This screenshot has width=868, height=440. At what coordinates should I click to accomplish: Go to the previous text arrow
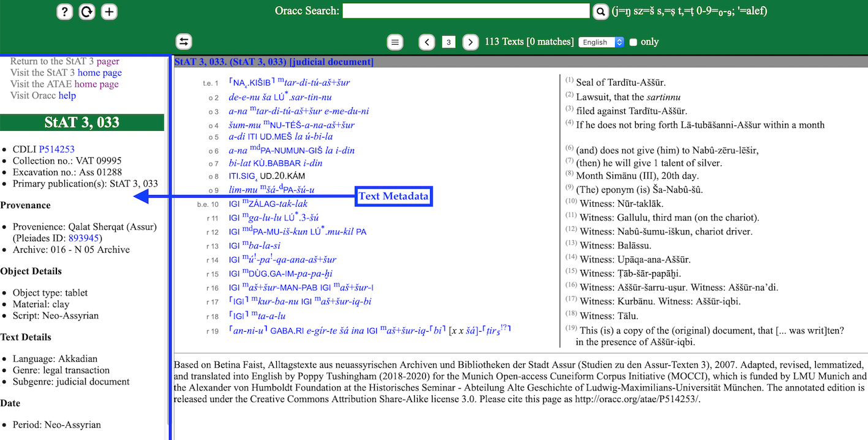coord(427,42)
